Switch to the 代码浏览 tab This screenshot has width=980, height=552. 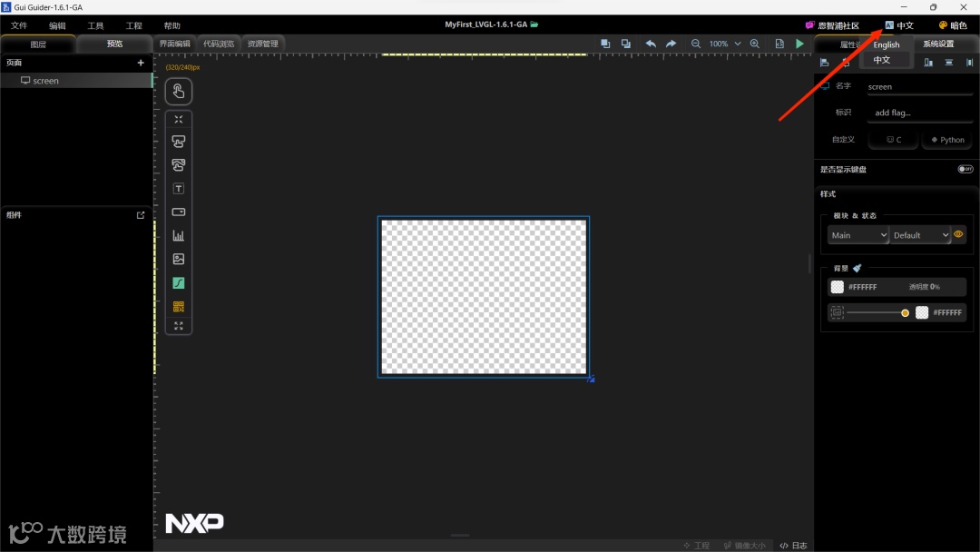[218, 44]
